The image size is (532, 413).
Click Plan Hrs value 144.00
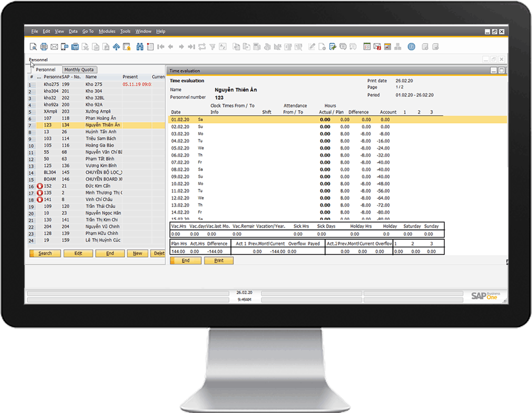click(178, 251)
